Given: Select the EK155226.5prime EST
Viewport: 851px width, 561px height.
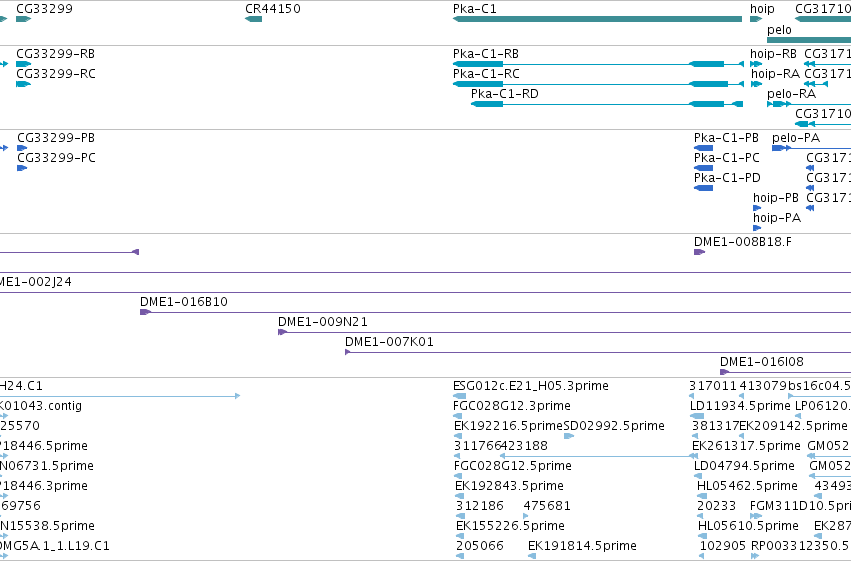Looking at the screenshot, I should pyautogui.click(x=460, y=537).
